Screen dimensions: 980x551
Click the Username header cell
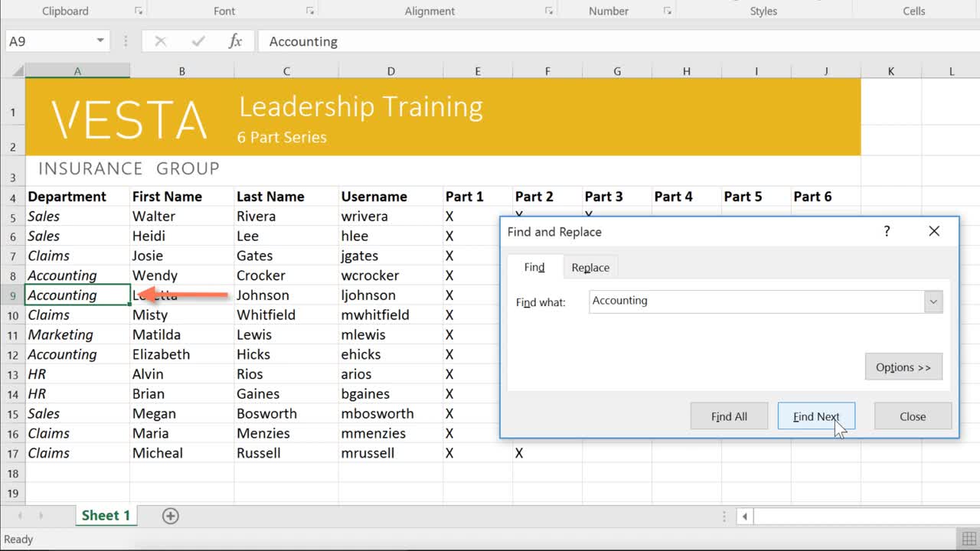click(x=390, y=197)
